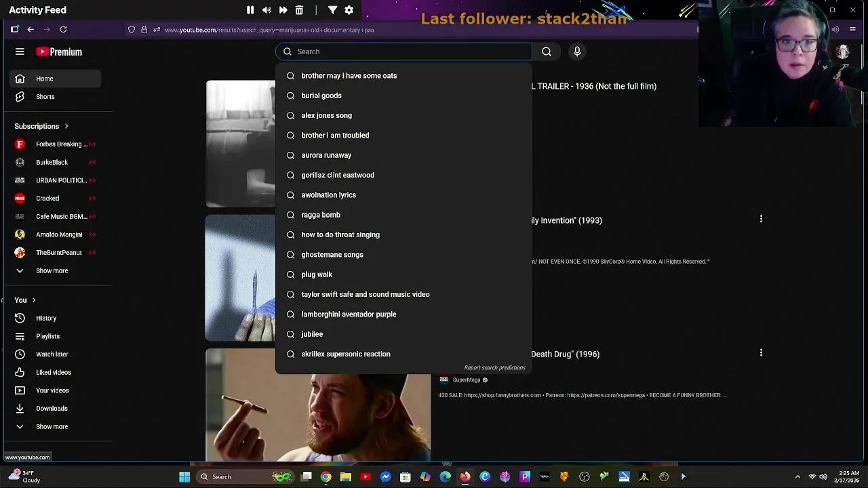
Task: Open site permissions icon in address bar
Action: pos(157,30)
